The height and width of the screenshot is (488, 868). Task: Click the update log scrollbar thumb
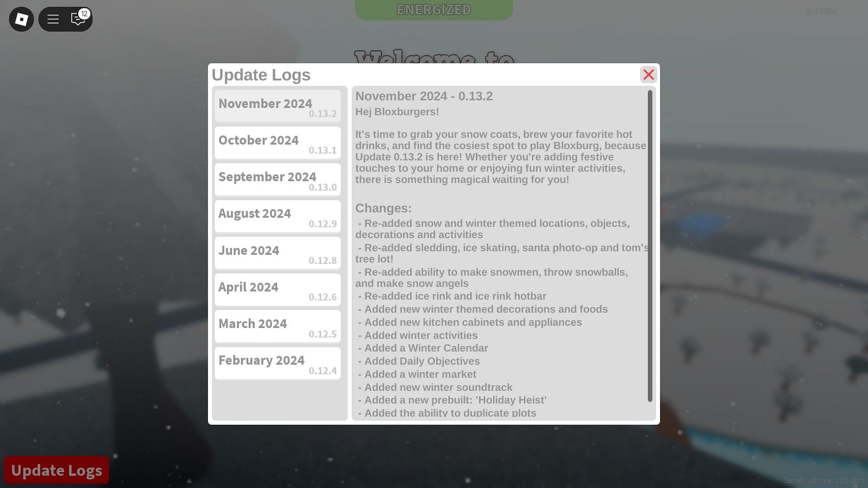pos(650,246)
